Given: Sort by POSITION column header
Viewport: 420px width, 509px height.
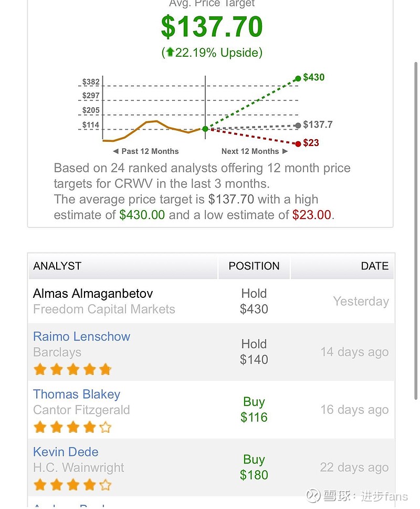Looking at the screenshot, I should 254,266.
